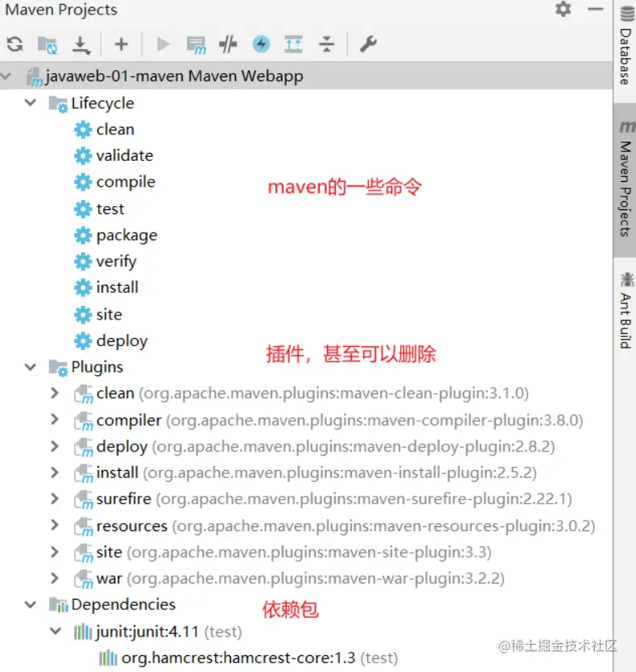
Task: Click the Plugins folder icon
Action: pos(58,368)
